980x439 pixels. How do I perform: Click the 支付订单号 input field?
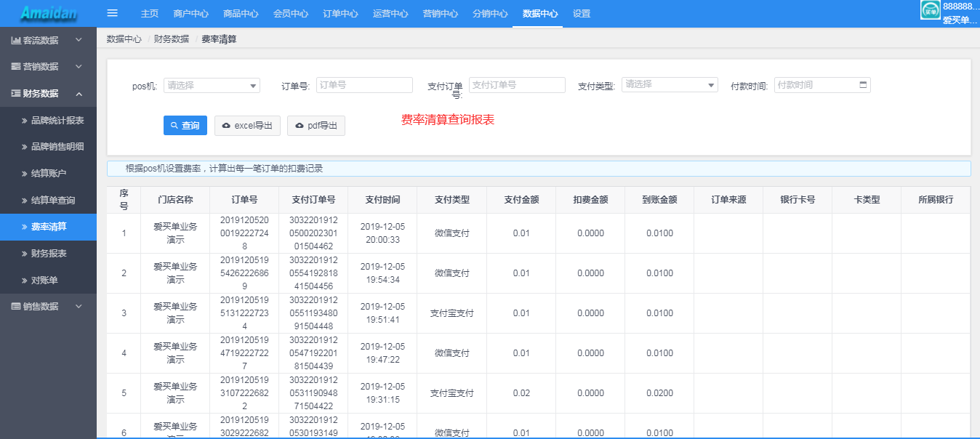click(517, 85)
